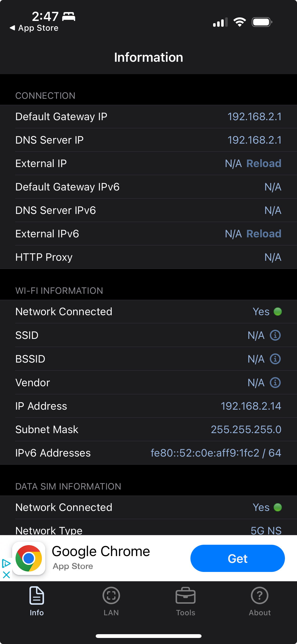Return to the App Store via back label
This screenshot has height=644, width=297.
point(34,28)
